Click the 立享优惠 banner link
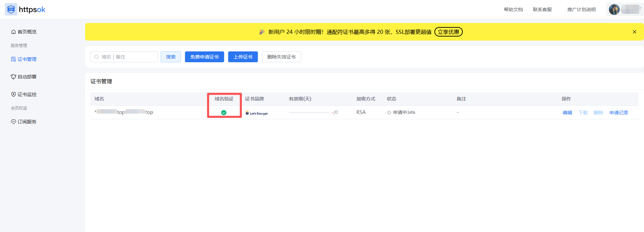This screenshot has height=232, width=644. pos(448,32)
